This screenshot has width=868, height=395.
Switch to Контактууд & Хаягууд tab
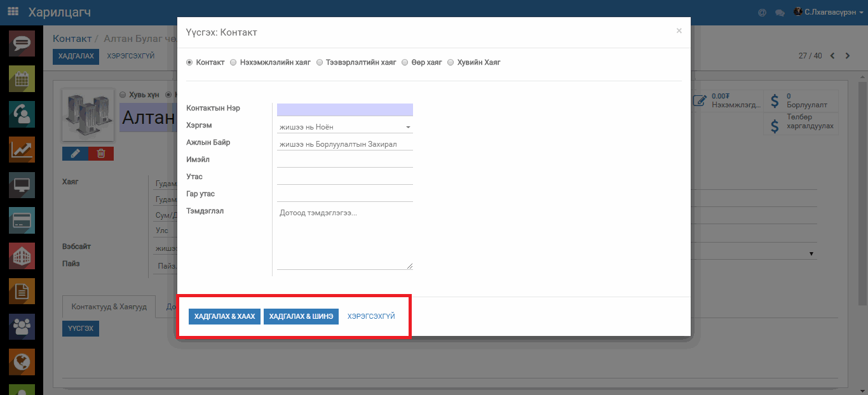click(x=109, y=307)
